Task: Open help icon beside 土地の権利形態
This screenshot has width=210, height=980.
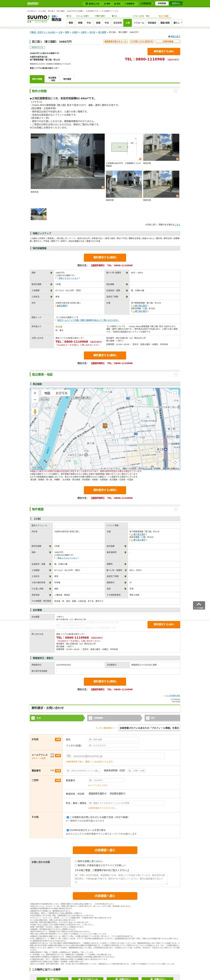Action: coord(50,582)
